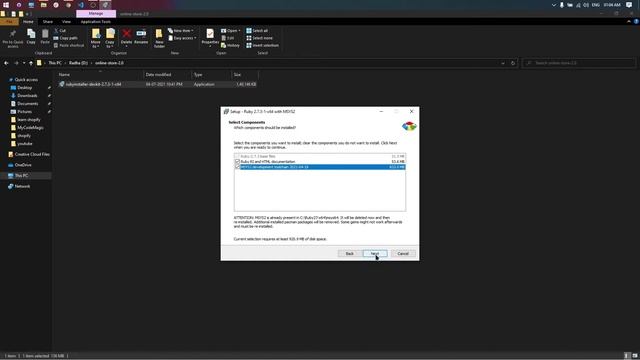Viewport: 640px width, 360px height.
Task: Open Creative Cloud Files in navigation pane
Action: [32, 154]
